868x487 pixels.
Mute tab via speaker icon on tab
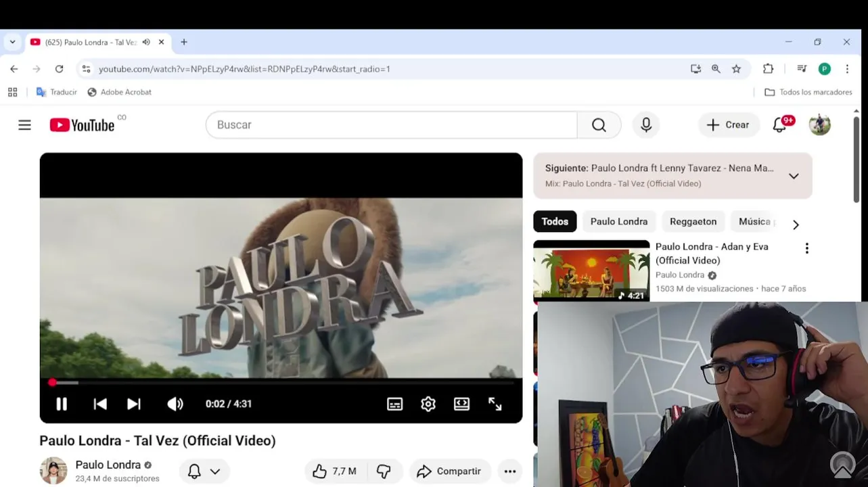146,42
